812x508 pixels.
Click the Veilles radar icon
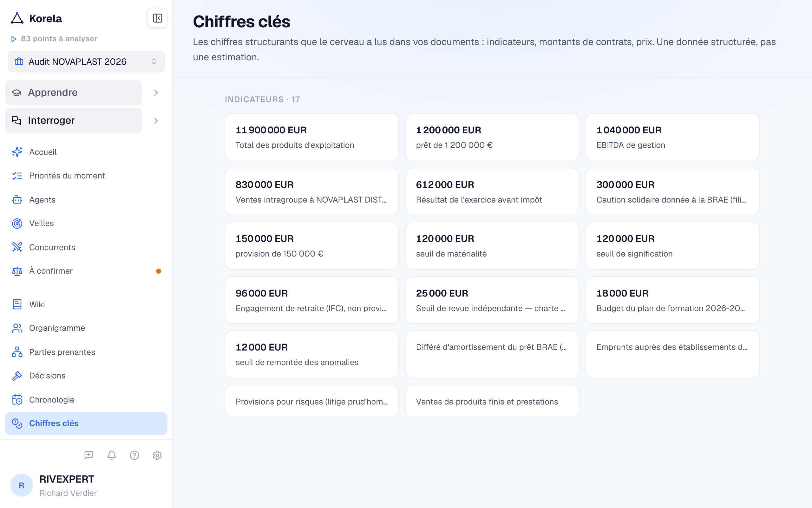click(x=17, y=223)
